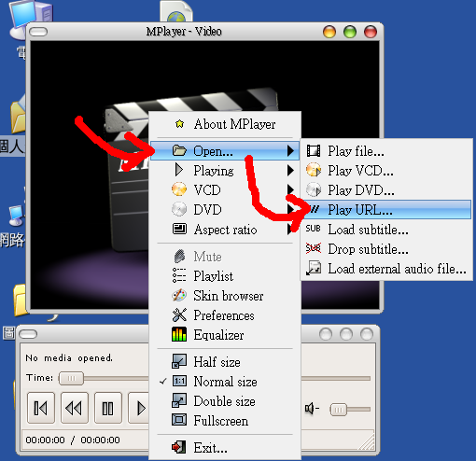This screenshot has height=461, width=476.
Task: Click the pause button
Action: coord(108,408)
